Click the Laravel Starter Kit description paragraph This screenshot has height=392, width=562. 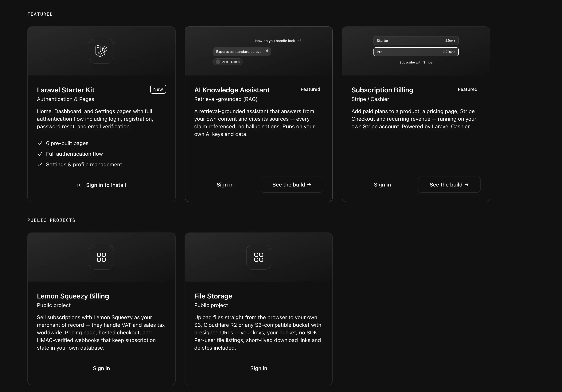tap(95, 119)
